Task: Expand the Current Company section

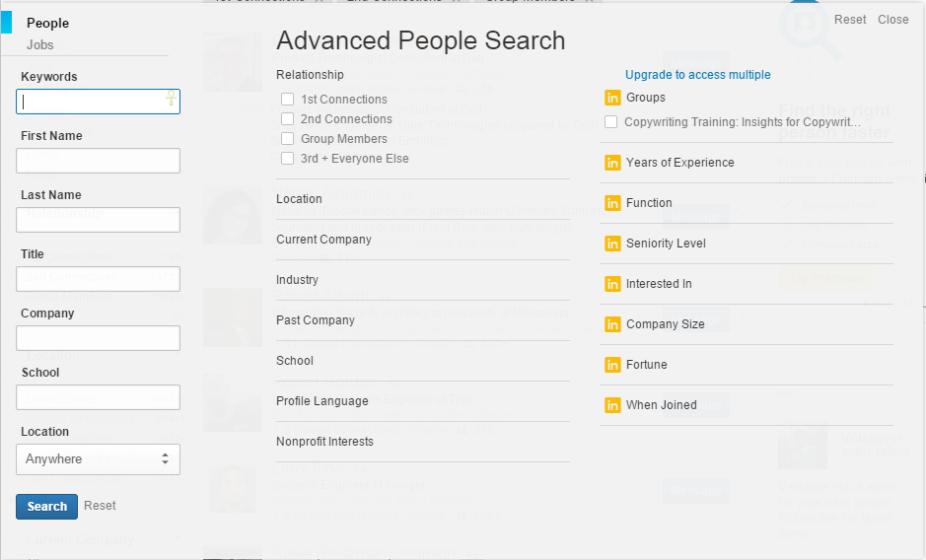Action: (323, 240)
